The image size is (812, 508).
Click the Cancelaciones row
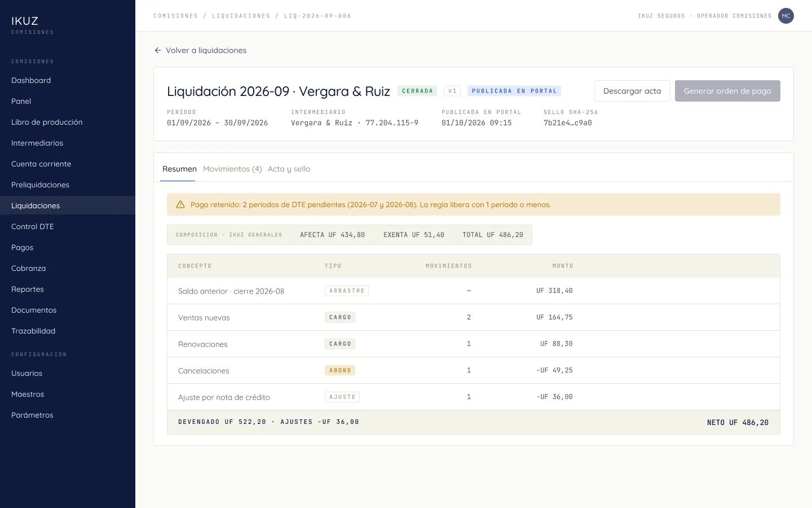[x=474, y=370]
